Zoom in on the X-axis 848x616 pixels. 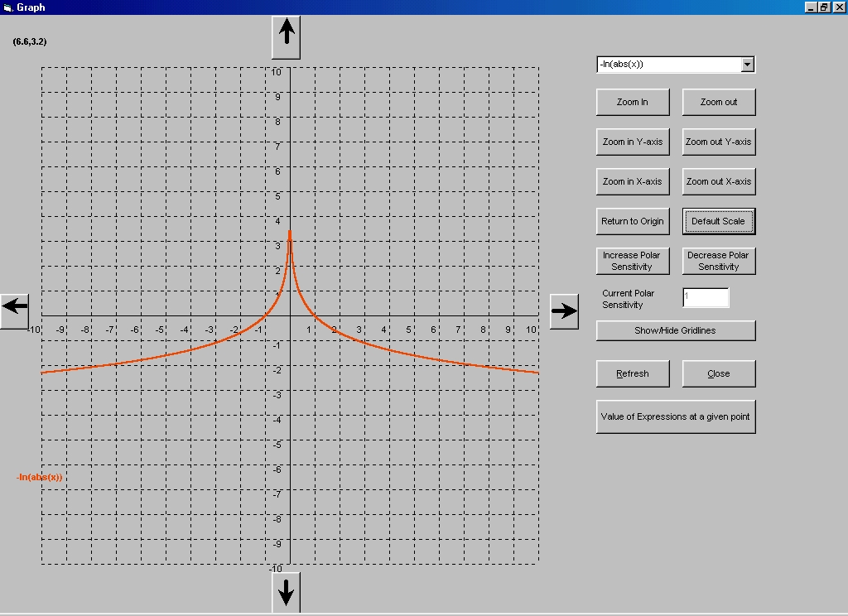point(633,181)
